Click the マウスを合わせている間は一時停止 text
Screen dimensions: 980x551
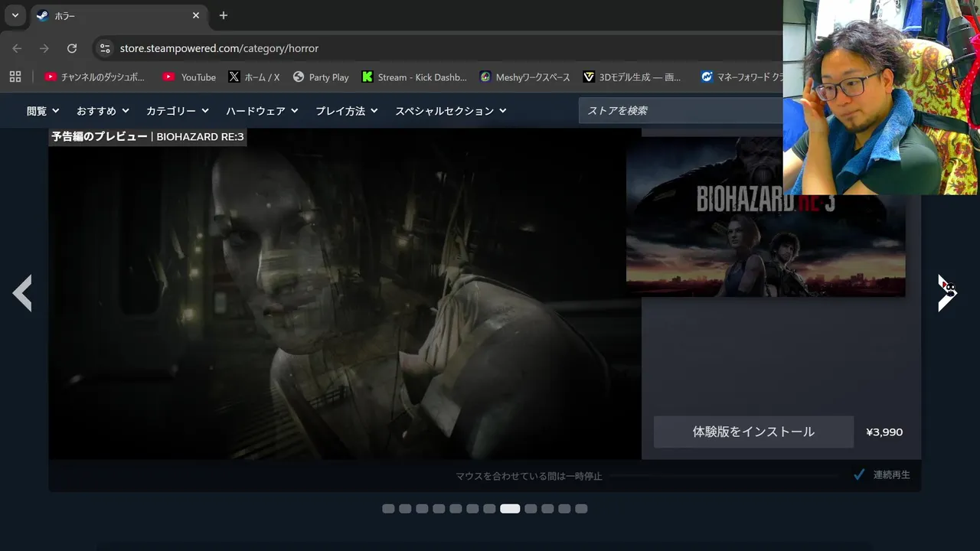pos(529,476)
